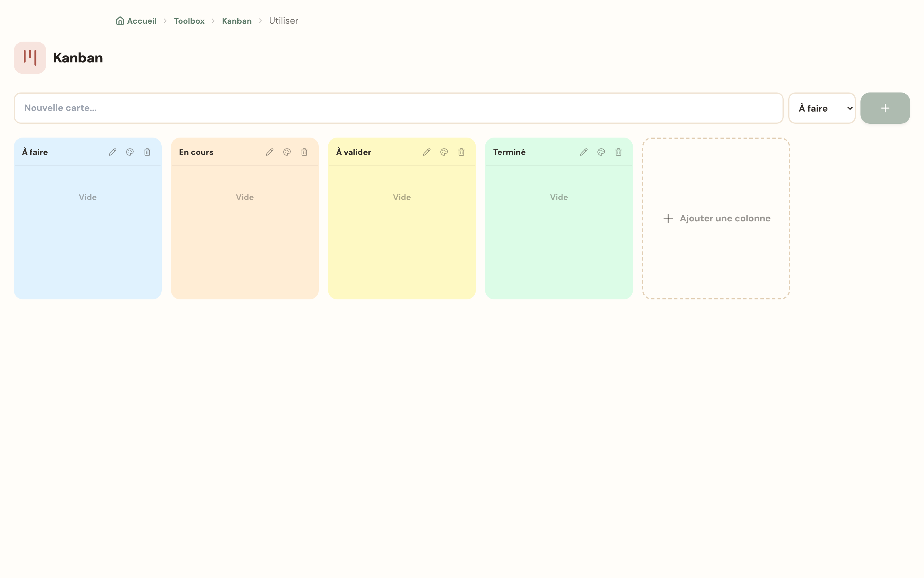Select the En cours column heading

coord(196,152)
